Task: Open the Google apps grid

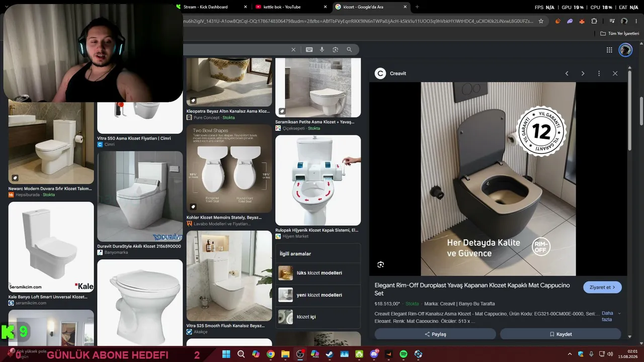Action: tap(609, 50)
